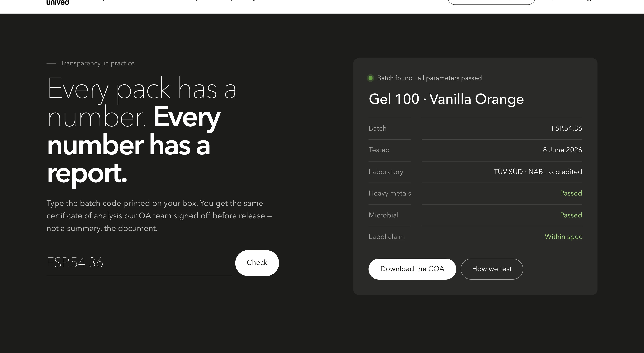Image resolution: width=644 pixels, height=353 pixels.
Task: Click the Gel 100 · Vanilla Orange title
Action: (x=446, y=99)
